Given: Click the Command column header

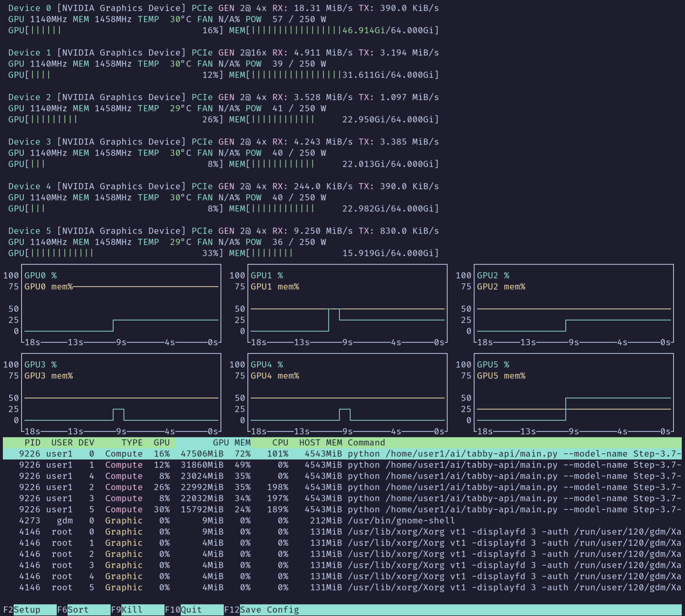Looking at the screenshot, I should [x=366, y=442].
